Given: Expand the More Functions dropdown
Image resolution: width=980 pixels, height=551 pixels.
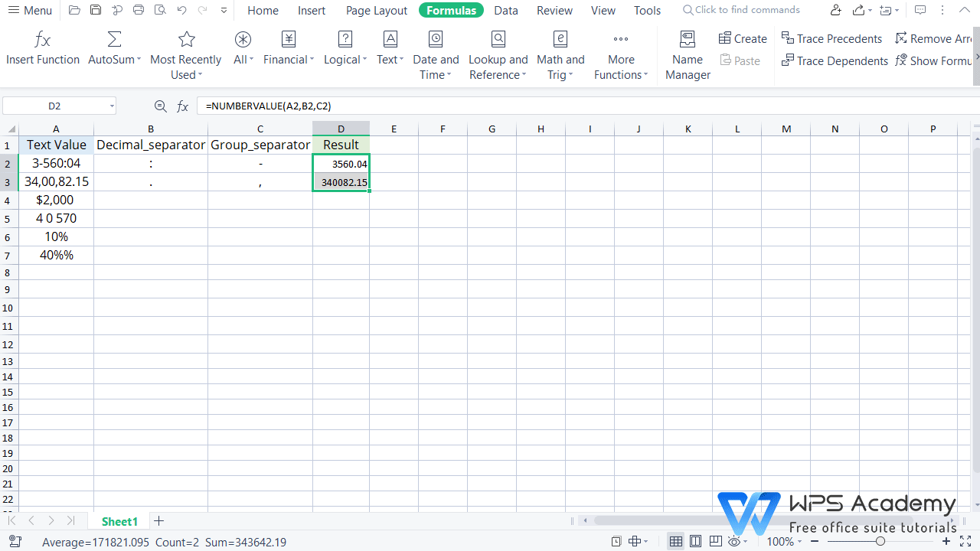Looking at the screenshot, I should (x=620, y=55).
